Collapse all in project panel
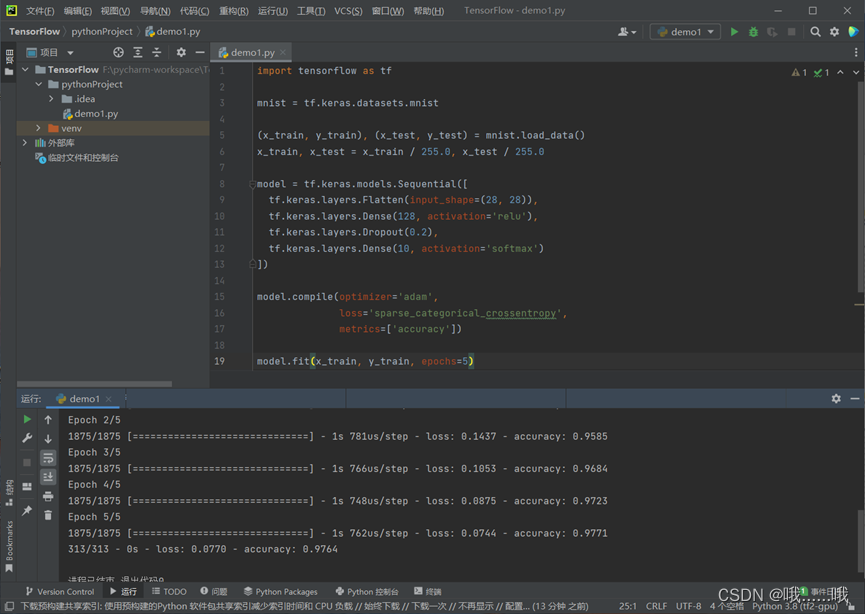The width and height of the screenshot is (865, 614). (x=157, y=52)
